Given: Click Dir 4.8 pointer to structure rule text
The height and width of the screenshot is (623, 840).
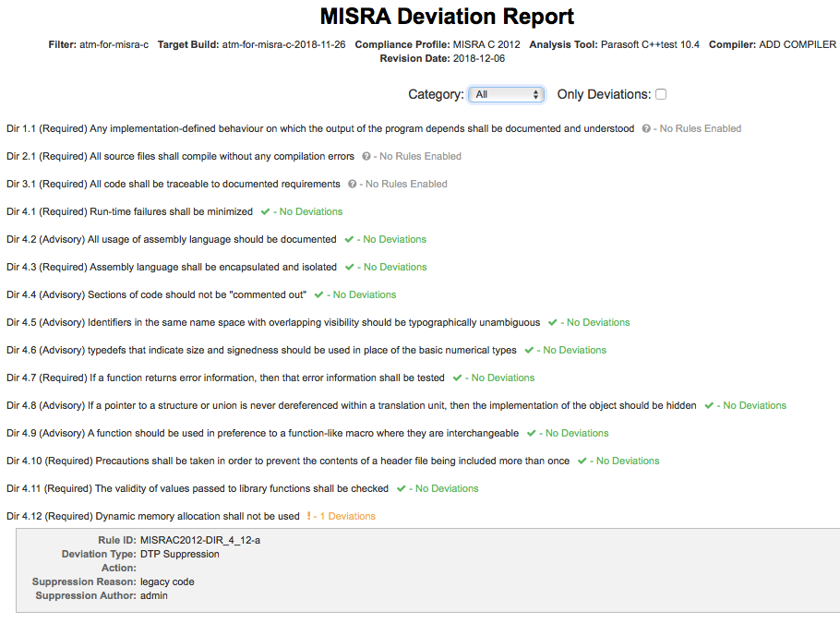Looking at the screenshot, I should coord(352,405).
